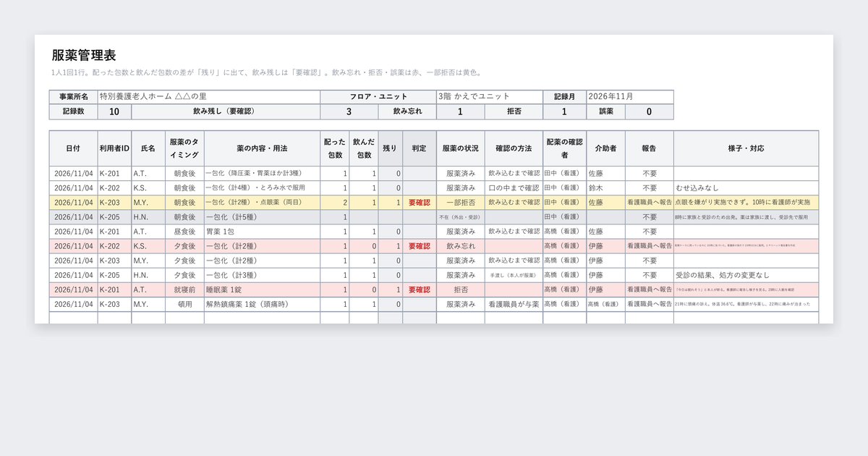Select H.N. name in the 朝食後 row
The height and width of the screenshot is (456, 868).
[x=148, y=217]
